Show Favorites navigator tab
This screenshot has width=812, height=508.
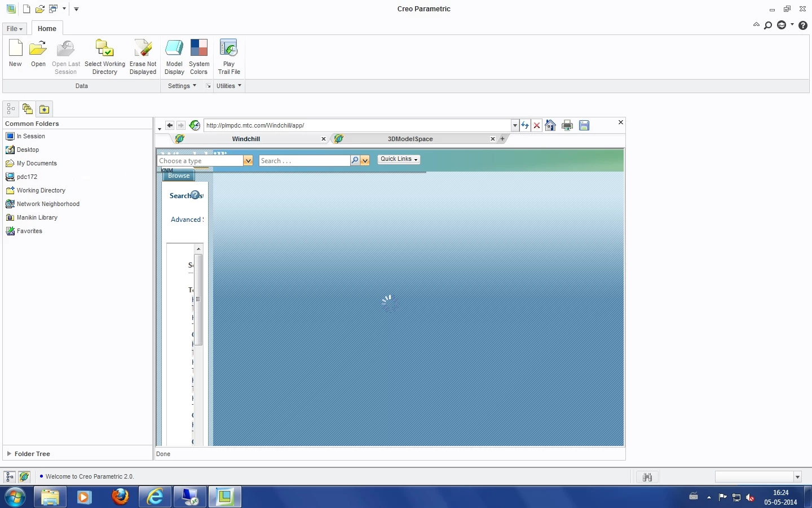click(45, 109)
